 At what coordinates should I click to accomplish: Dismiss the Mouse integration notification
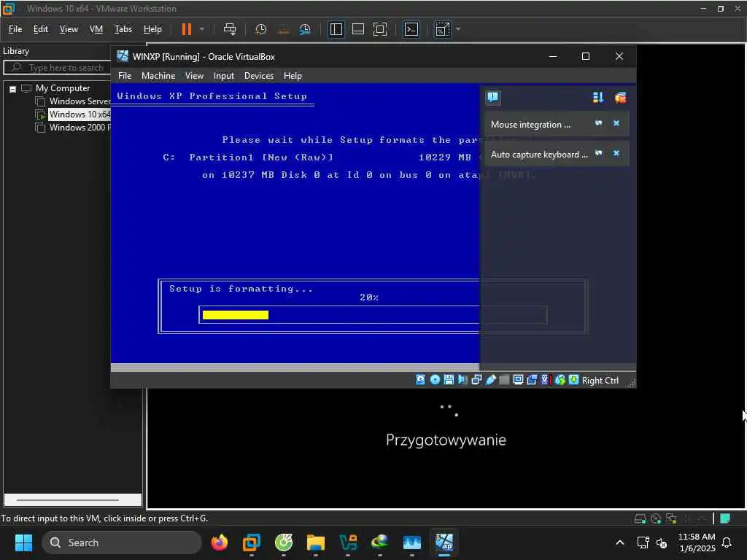(x=616, y=123)
